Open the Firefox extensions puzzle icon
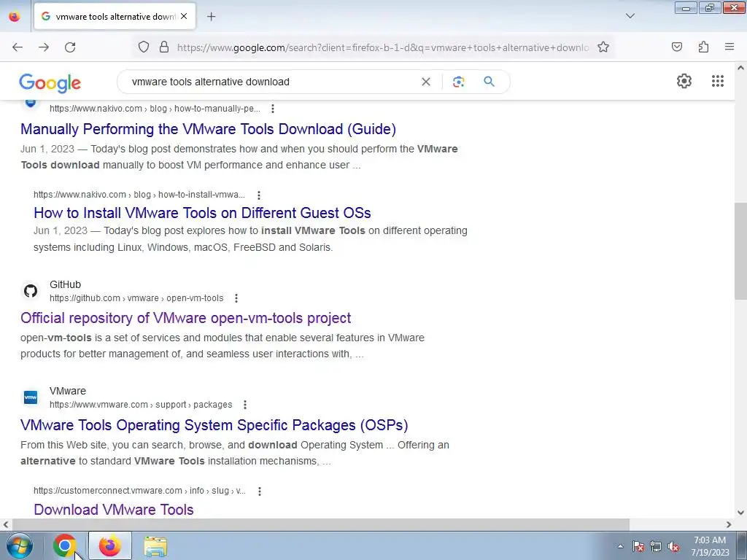Screen dimensions: 747x560 703,47
